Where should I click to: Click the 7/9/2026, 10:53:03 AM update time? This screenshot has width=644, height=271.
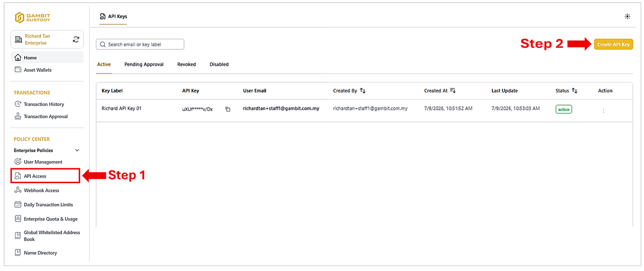516,109
